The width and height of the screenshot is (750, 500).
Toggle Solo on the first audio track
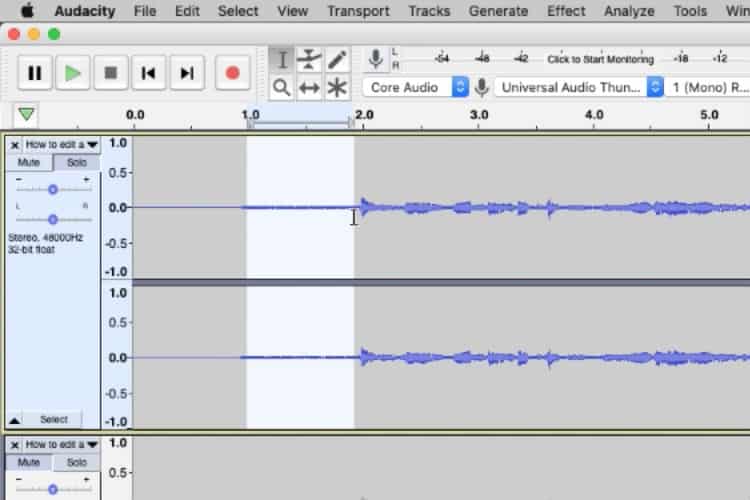[x=77, y=163]
